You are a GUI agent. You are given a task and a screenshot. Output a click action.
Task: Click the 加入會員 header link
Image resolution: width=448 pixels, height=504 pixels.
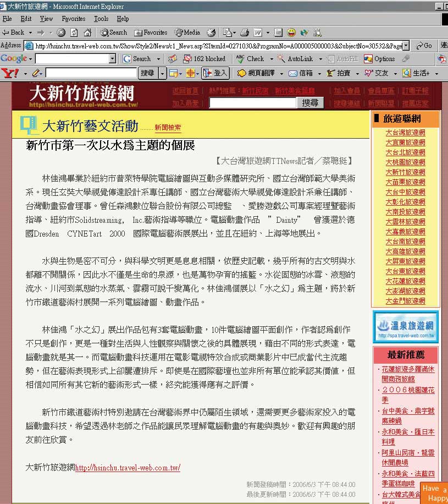[x=347, y=91]
